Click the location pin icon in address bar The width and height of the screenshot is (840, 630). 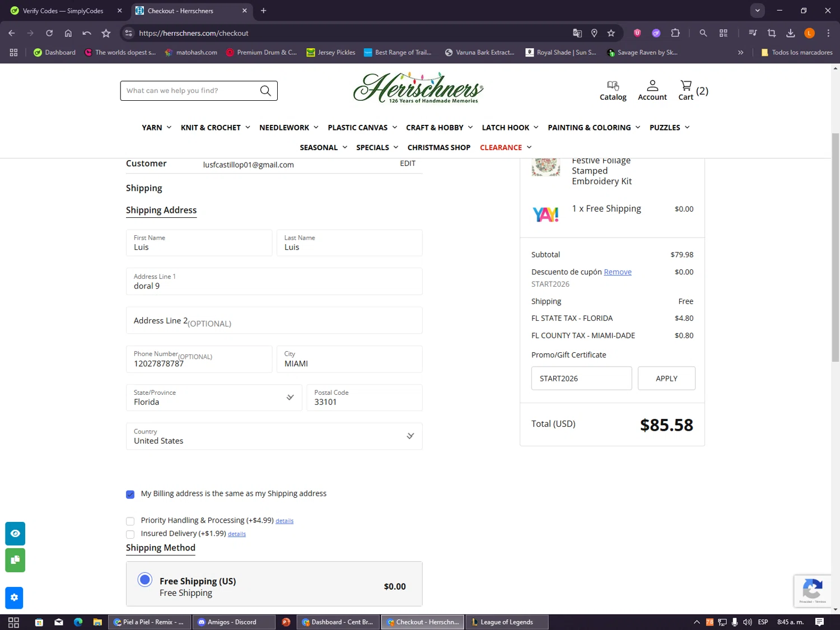coord(594,33)
